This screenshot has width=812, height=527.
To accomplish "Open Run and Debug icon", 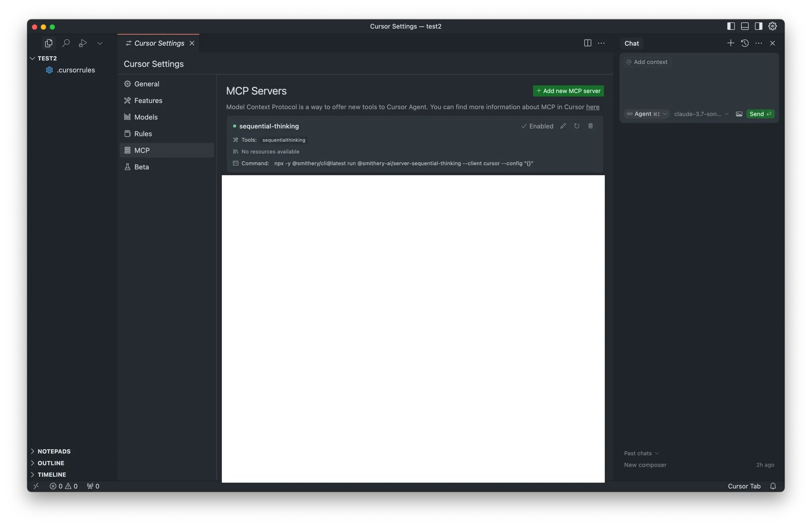I will pos(82,43).
